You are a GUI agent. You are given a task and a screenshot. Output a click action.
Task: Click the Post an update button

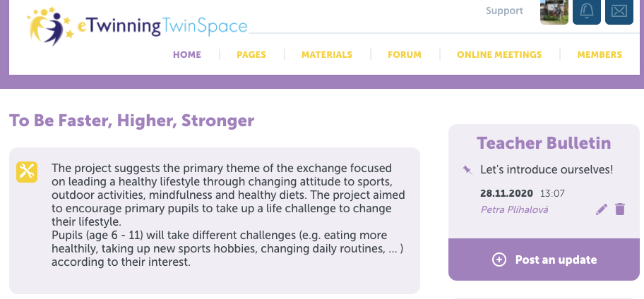click(x=544, y=260)
